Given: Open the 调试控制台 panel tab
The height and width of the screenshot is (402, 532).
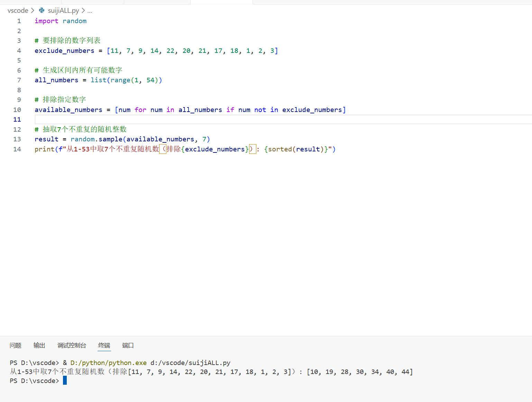Looking at the screenshot, I should pyautogui.click(x=72, y=345).
